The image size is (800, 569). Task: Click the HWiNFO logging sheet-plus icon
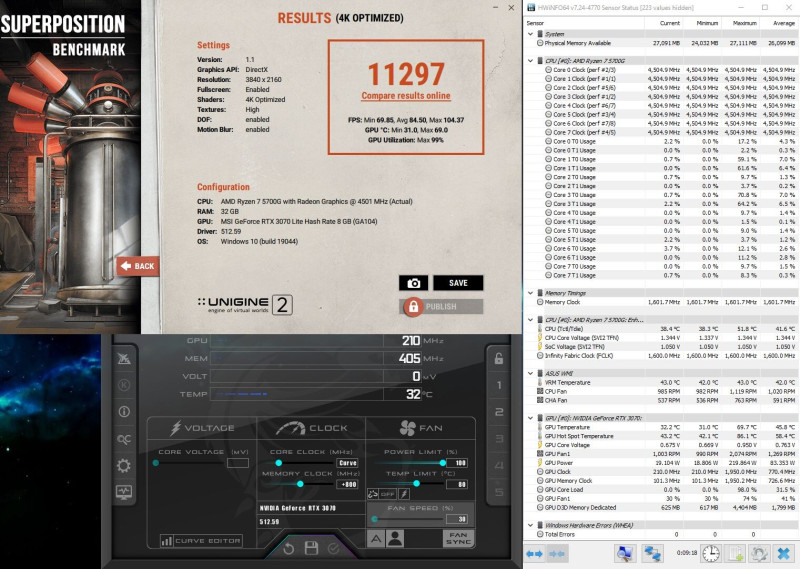tap(735, 554)
